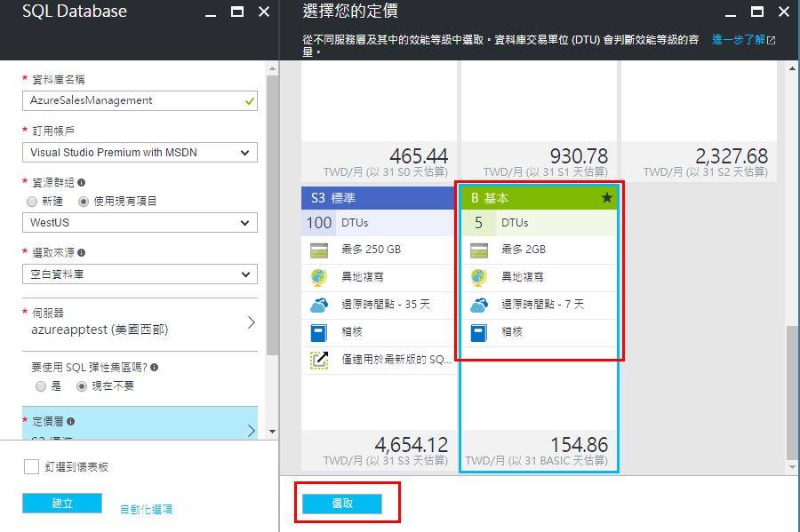Click pricing blade scrollbar up arrow
Image resolution: width=800 pixels, height=532 pixels.
pos(792,68)
